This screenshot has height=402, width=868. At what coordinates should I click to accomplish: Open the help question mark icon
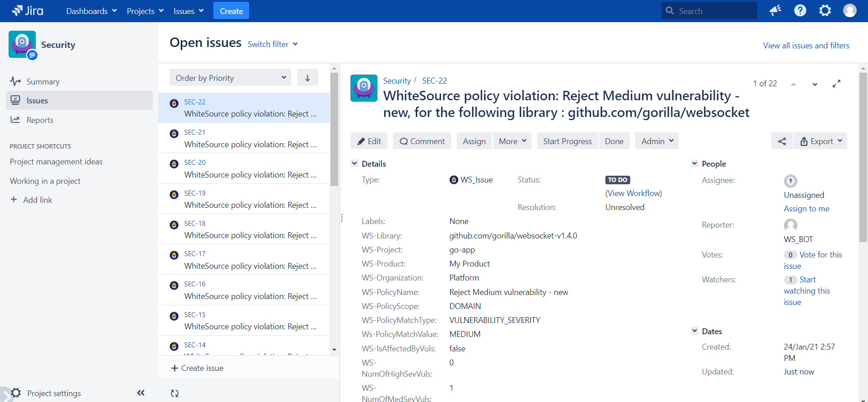(800, 10)
